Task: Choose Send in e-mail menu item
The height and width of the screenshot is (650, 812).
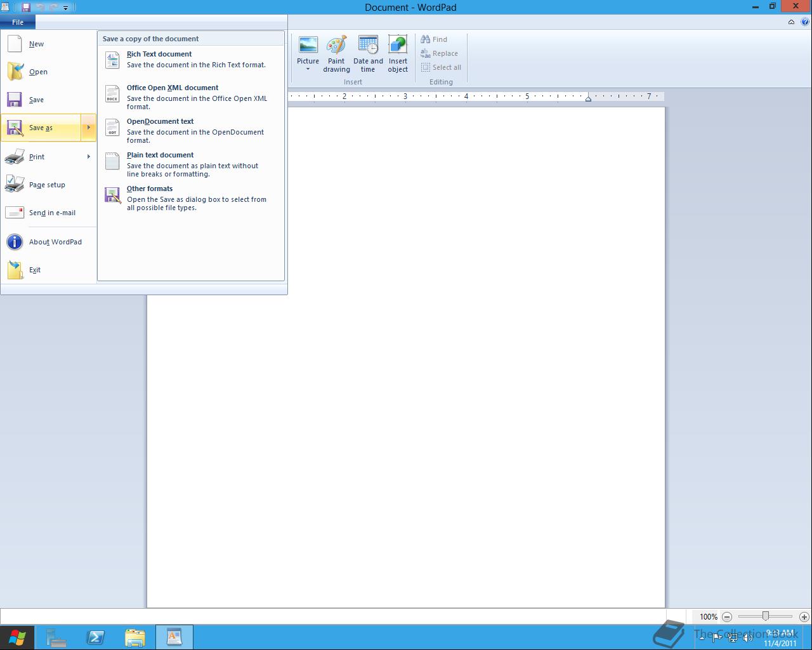Action: coord(48,213)
